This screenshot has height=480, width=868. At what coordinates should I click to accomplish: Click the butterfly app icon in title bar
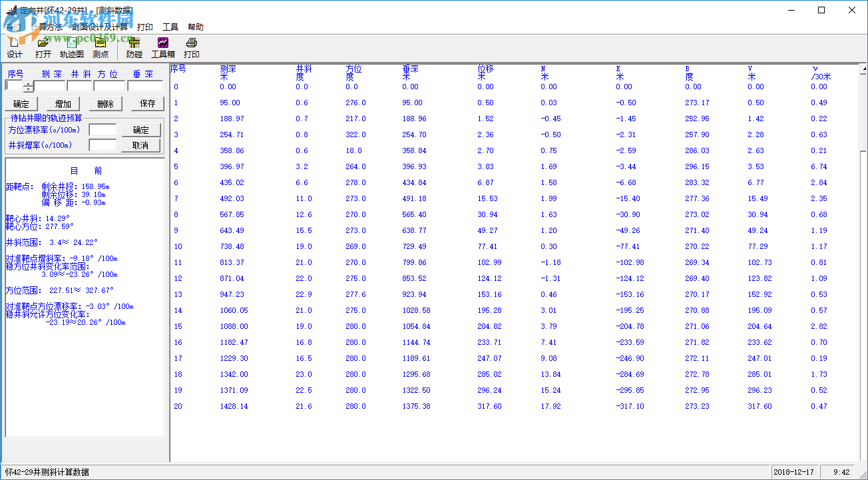click(11, 11)
